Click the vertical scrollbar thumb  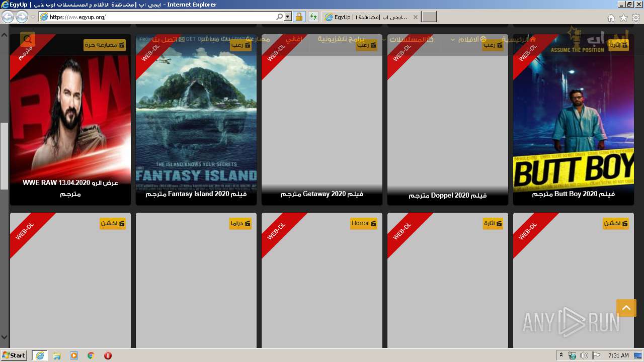coord(4,156)
